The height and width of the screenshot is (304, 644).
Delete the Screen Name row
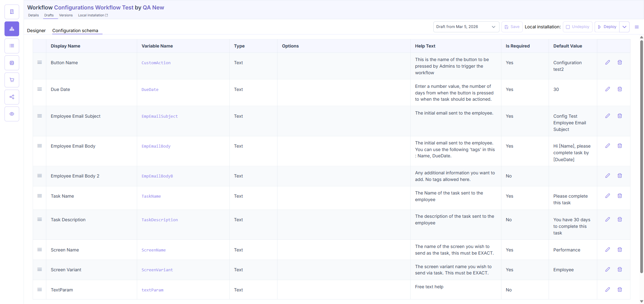click(x=620, y=250)
